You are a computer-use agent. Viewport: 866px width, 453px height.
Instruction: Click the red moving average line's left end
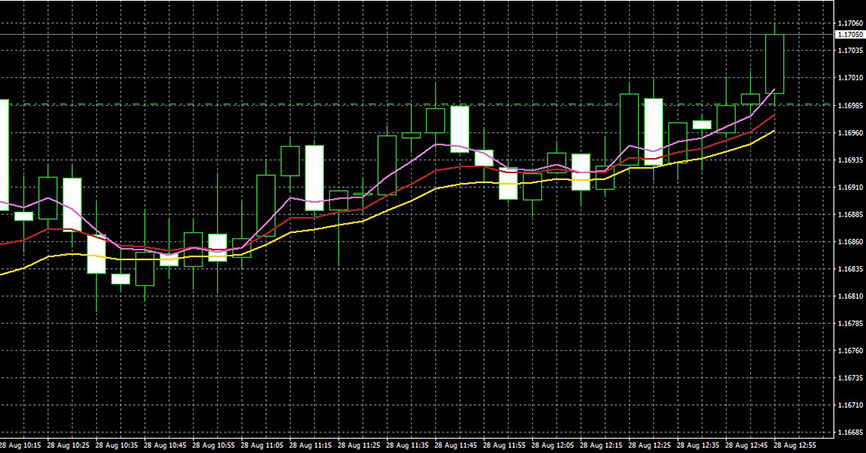tap(4, 243)
